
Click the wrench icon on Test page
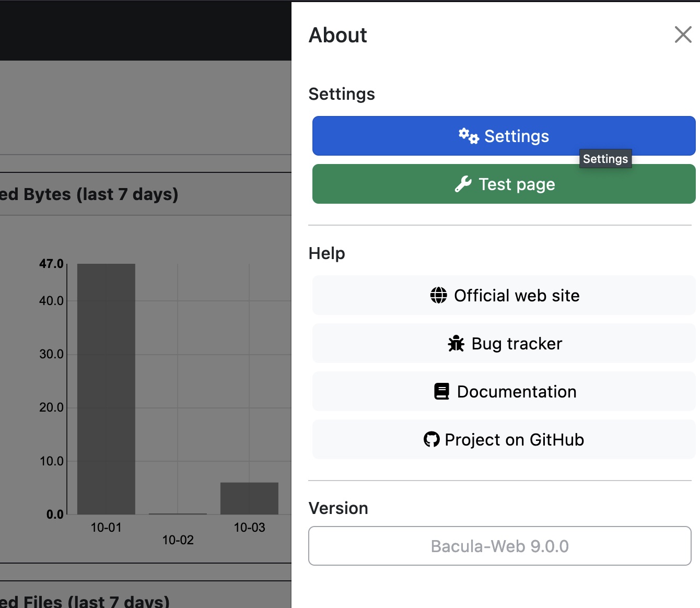pos(463,184)
